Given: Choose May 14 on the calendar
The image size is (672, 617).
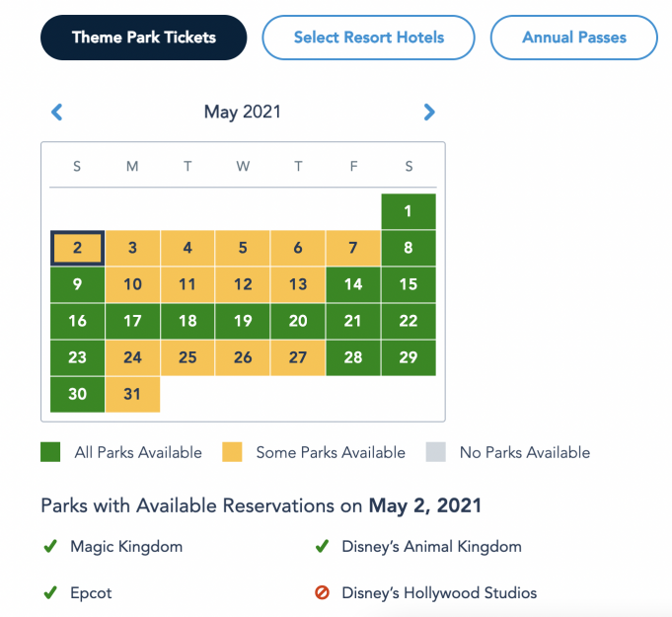Looking at the screenshot, I should click(353, 284).
